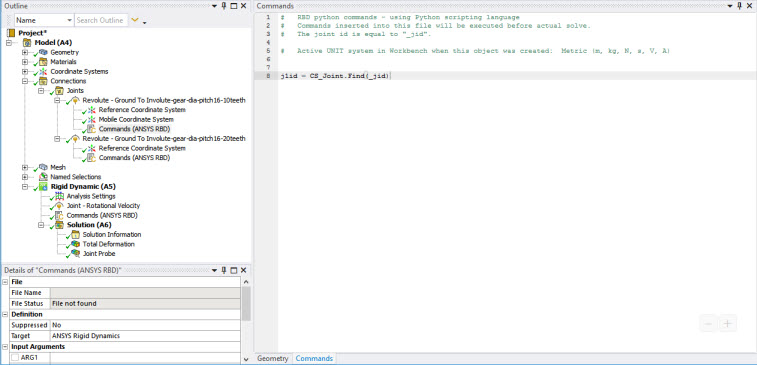Zoom in with the plus button
The height and width of the screenshot is (365, 757).
[728, 323]
